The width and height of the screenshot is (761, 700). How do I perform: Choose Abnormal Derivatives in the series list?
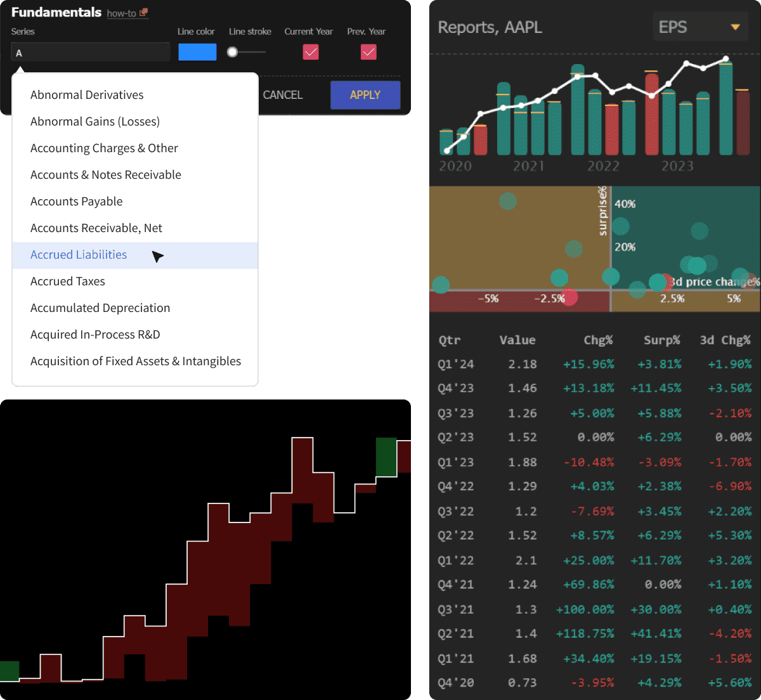click(87, 95)
